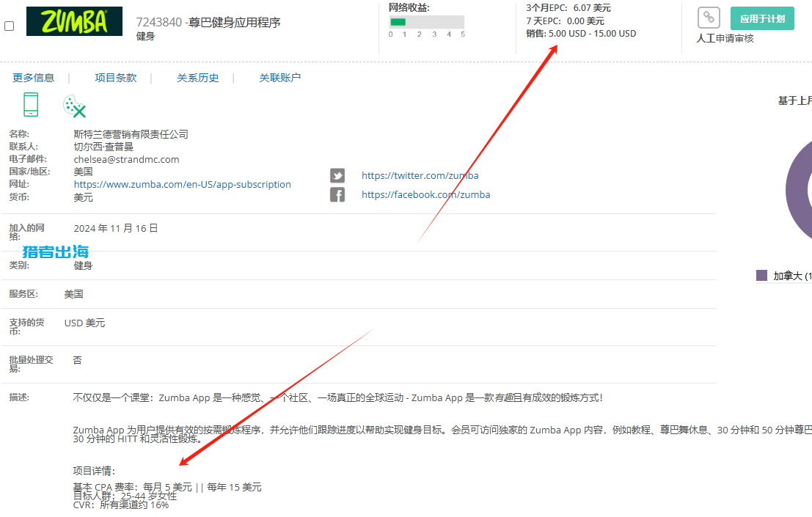
Task: Click supported currency USD 美元
Action: coord(84,323)
